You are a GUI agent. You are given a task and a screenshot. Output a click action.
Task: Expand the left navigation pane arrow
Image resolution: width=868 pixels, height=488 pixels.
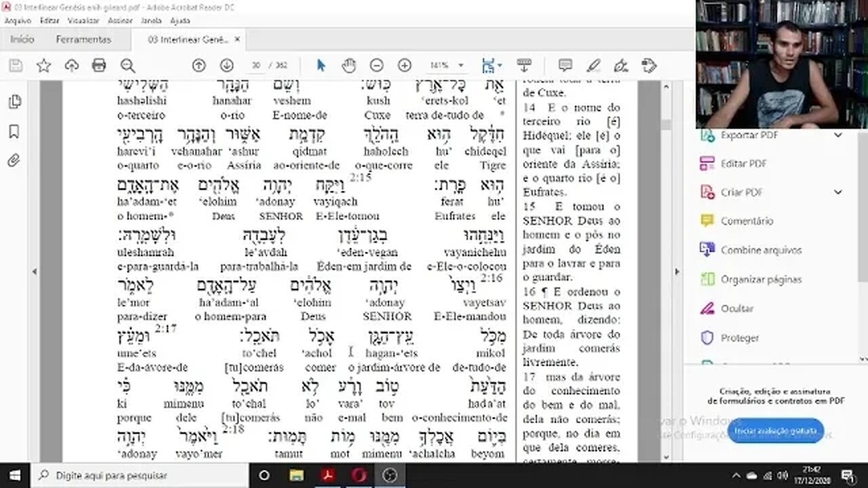click(35, 272)
